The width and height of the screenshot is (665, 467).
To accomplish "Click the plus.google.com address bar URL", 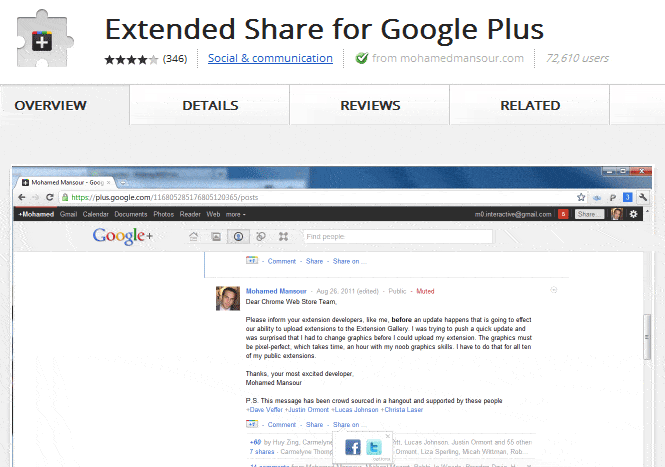I will [x=165, y=197].
